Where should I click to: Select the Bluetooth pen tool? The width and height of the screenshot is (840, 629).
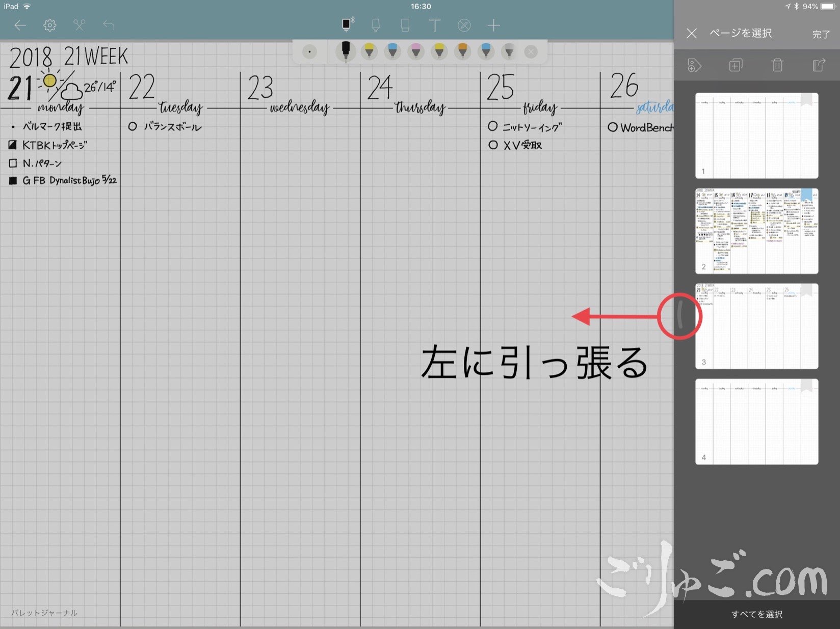coord(347,24)
